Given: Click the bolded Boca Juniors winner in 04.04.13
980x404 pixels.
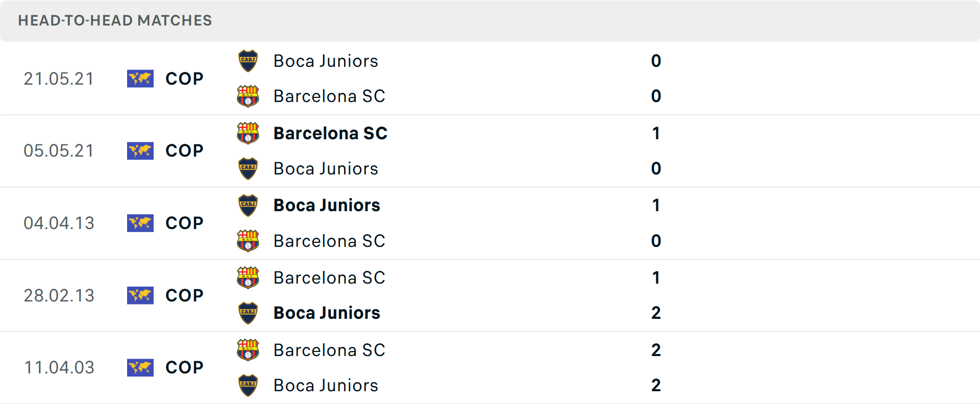Looking at the screenshot, I should [327, 205].
